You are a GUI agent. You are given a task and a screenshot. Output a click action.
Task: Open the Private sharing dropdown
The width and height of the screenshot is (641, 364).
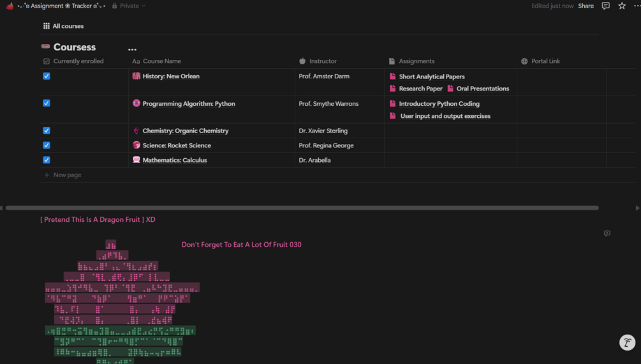129,6
